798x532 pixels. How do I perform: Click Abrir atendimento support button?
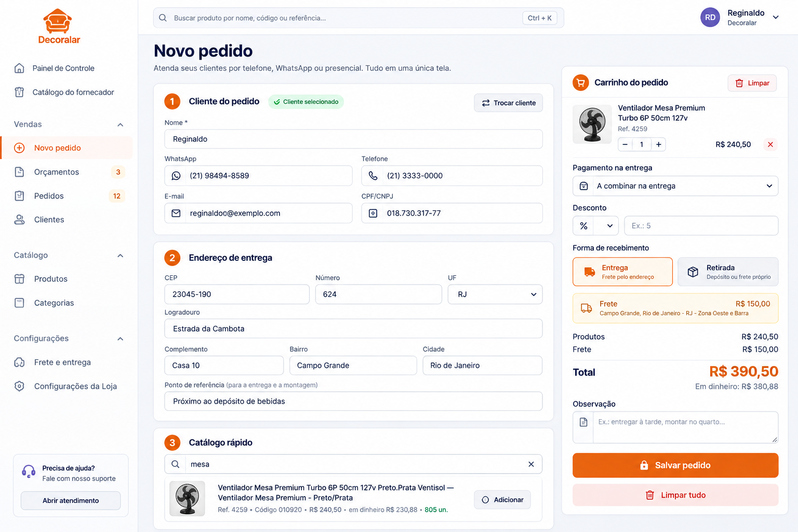coord(71,501)
